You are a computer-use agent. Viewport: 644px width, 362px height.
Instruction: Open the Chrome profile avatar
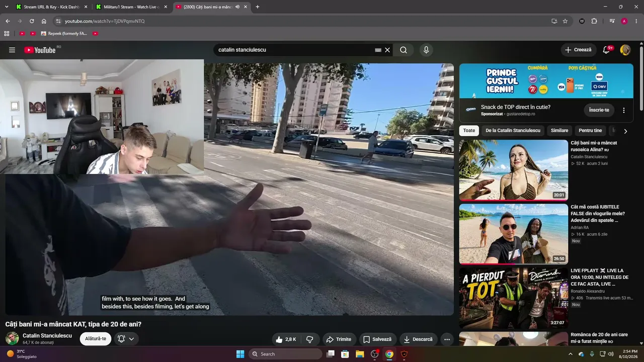(x=624, y=21)
